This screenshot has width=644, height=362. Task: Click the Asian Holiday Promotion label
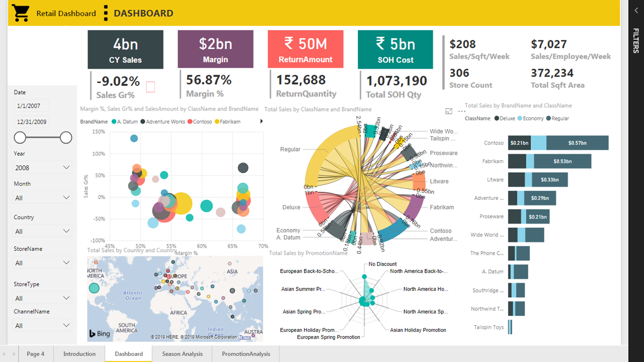pyautogui.click(x=418, y=330)
